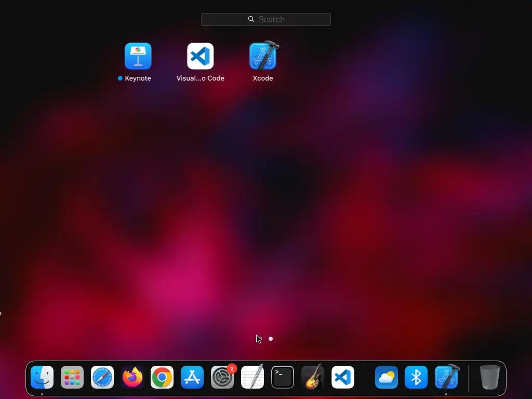532x399 pixels.
Task: Open Xcode from the Launchpad grid
Action: pyautogui.click(x=263, y=56)
